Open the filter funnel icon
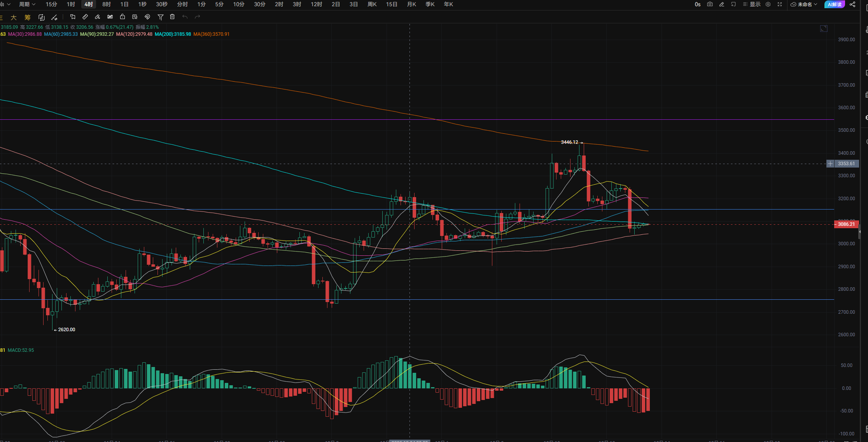 tap(160, 17)
